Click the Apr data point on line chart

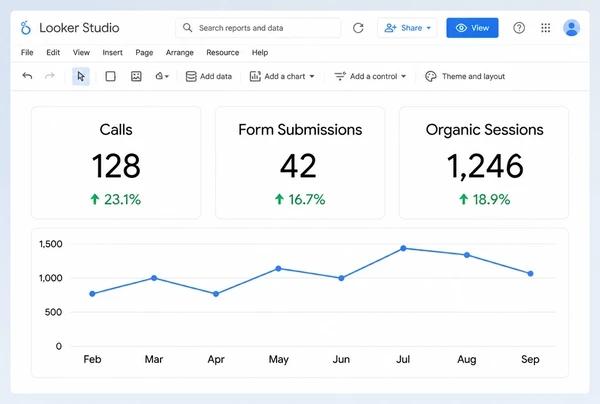click(216, 294)
